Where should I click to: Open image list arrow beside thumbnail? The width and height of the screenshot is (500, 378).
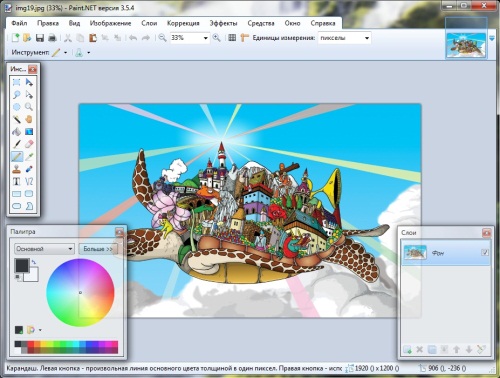[492, 38]
